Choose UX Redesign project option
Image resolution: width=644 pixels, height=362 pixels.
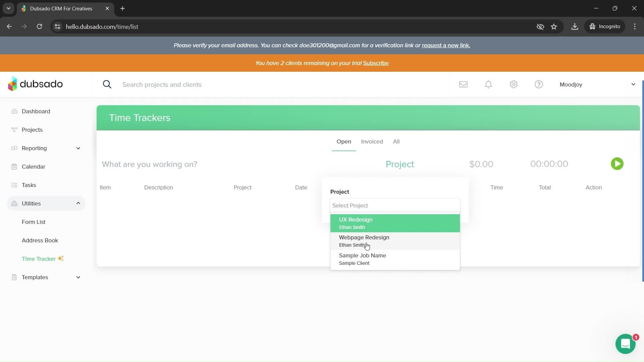pyautogui.click(x=395, y=223)
